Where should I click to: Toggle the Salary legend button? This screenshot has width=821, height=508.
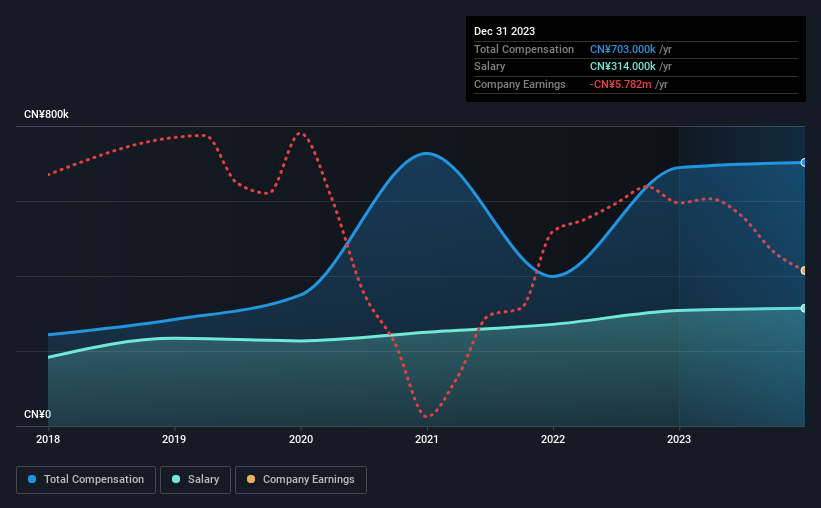point(195,480)
